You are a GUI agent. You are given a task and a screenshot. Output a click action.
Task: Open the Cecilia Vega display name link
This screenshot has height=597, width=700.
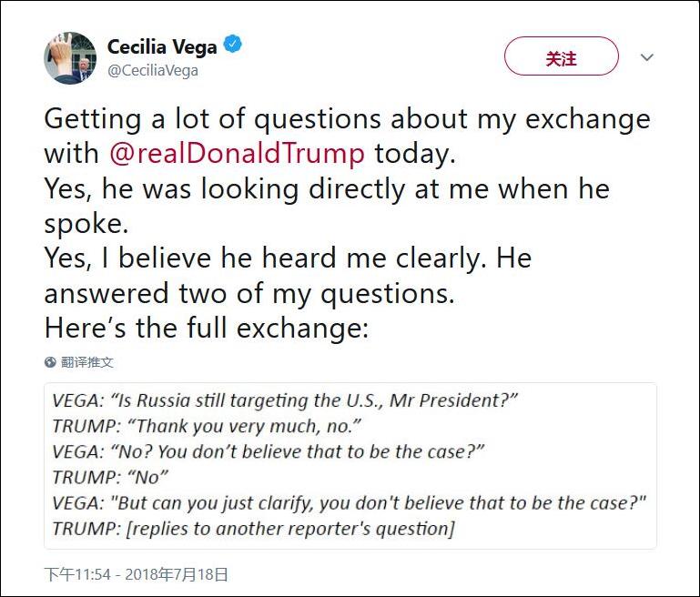point(163,46)
